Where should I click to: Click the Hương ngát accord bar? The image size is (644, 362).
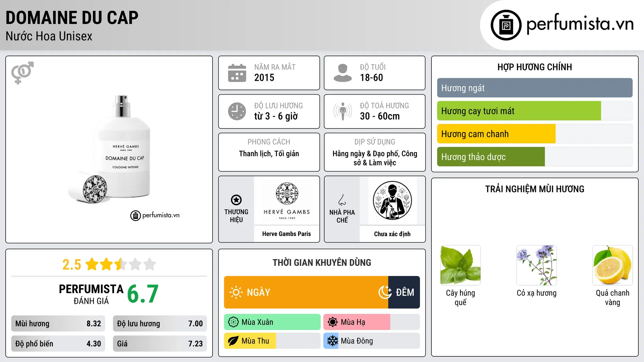pos(535,88)
